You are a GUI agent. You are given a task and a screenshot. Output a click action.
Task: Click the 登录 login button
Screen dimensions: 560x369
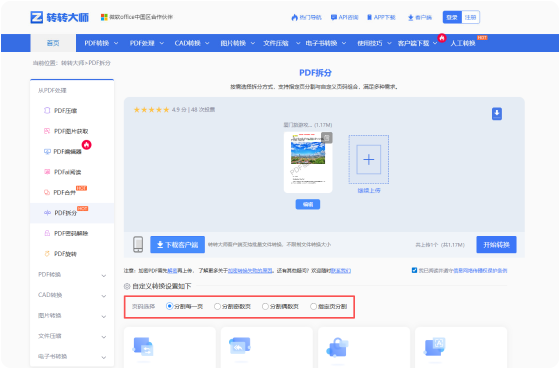tap(452, 17)
